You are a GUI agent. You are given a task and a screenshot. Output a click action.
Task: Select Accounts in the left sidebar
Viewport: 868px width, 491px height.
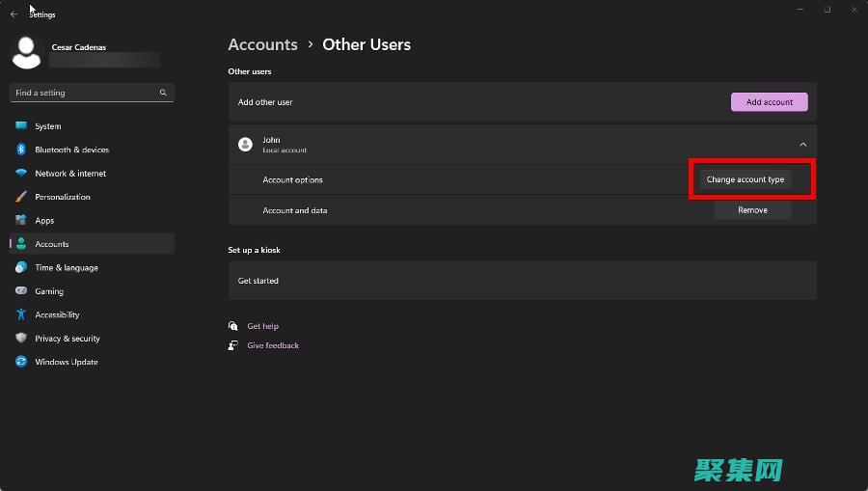pyautogui.click(x=52, y=244)
